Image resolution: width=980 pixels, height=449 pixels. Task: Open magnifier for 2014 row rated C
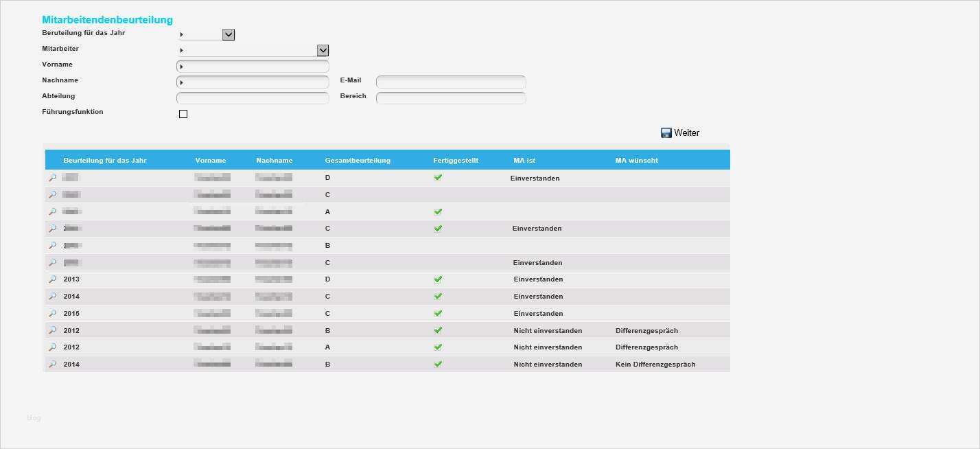coord(52,297)
